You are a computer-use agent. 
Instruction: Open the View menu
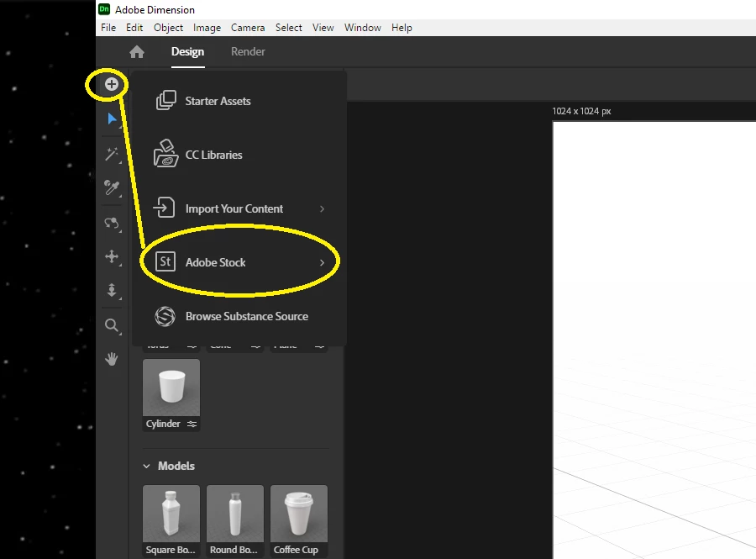323,28
